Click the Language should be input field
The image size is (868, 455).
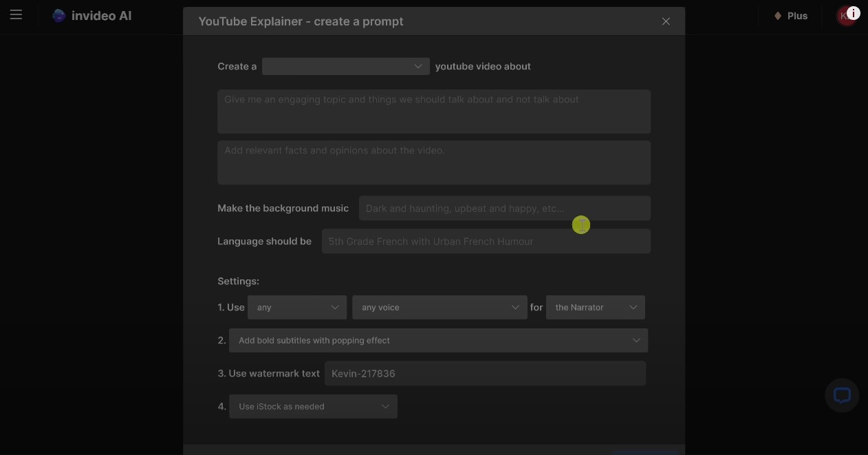pyautogui.click(x=486, y=241)
